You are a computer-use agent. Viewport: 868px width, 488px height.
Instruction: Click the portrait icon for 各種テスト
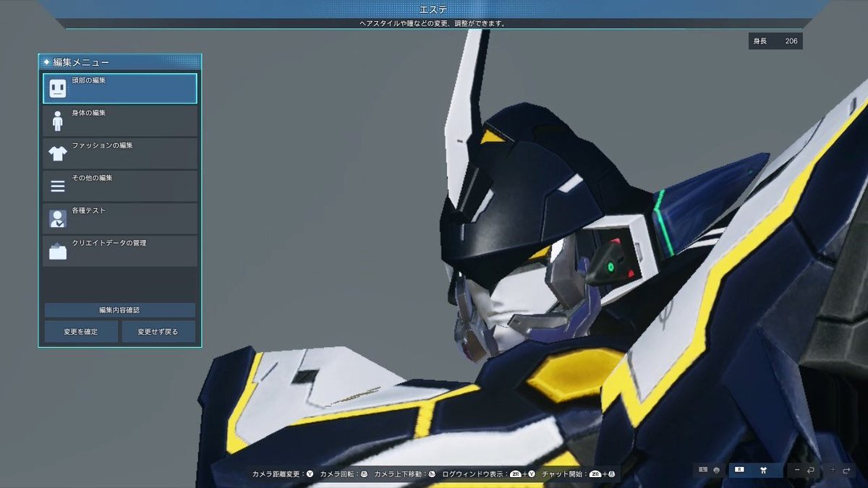coord(58,218)
